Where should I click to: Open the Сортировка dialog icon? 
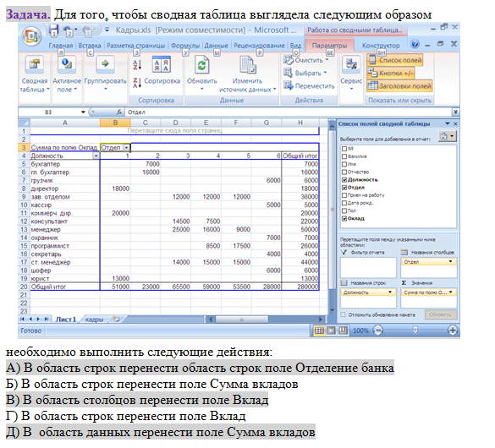(x=162, y=64)
